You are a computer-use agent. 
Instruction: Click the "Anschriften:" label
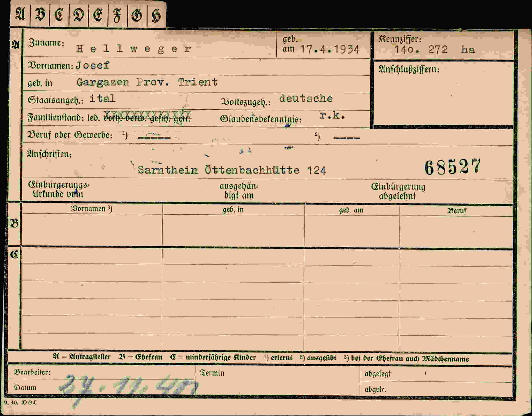(x=49, y=154)
